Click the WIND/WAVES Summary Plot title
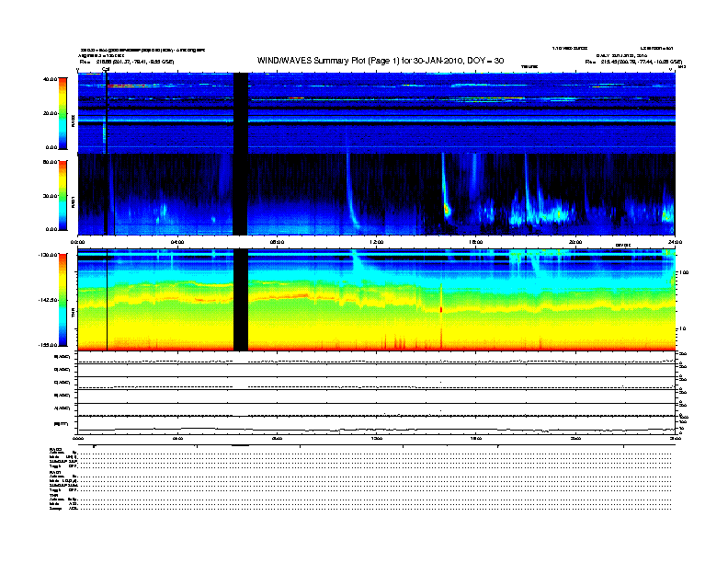Viewport: 728px width, 563px height. click(x=381, y=61)
